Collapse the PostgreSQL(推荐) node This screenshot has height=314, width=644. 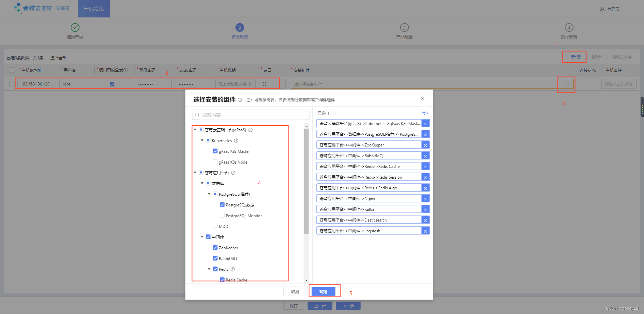coord(209,194)
